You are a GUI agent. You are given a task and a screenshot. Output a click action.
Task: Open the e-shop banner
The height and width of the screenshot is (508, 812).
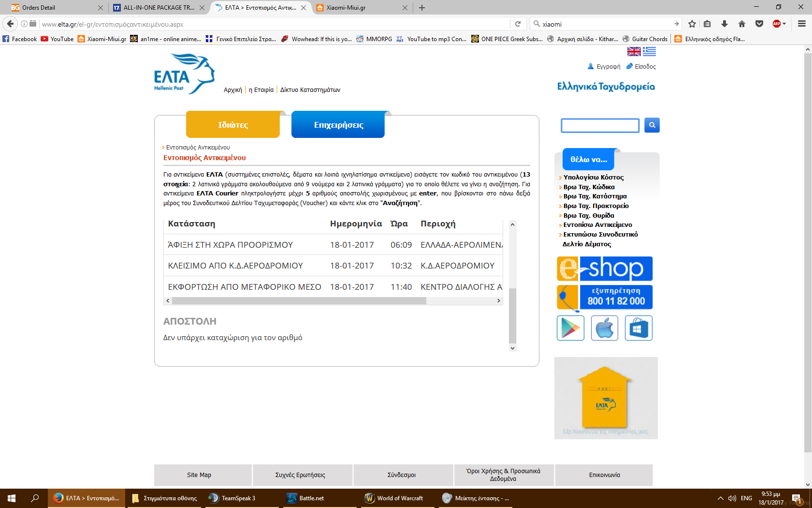(x=605, y=269)
